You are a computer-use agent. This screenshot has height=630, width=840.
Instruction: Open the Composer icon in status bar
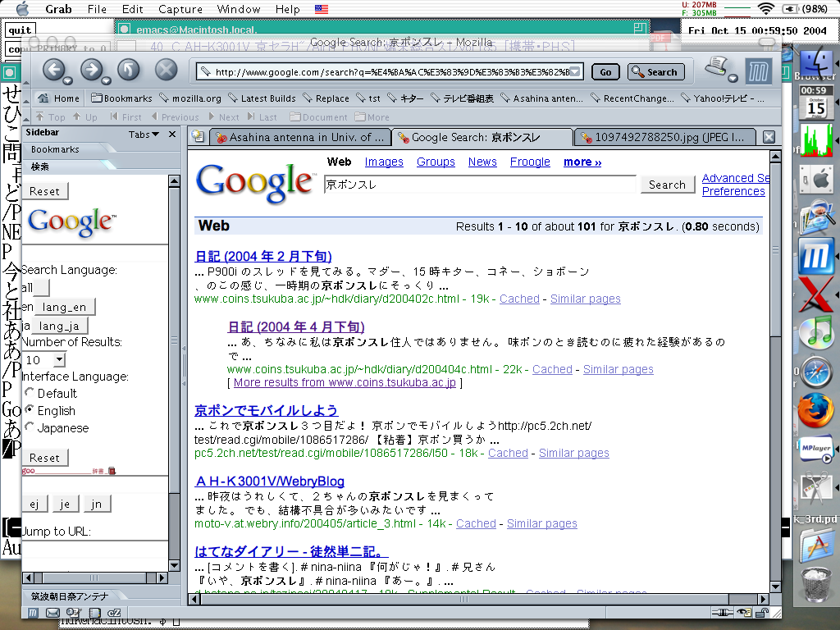click(x=73, y=612)
